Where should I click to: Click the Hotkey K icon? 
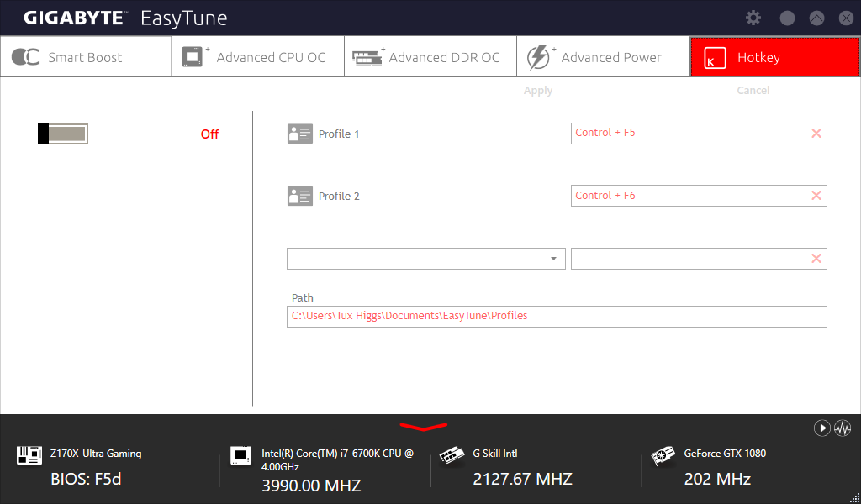pyautogui.click(x=715, y=58)
